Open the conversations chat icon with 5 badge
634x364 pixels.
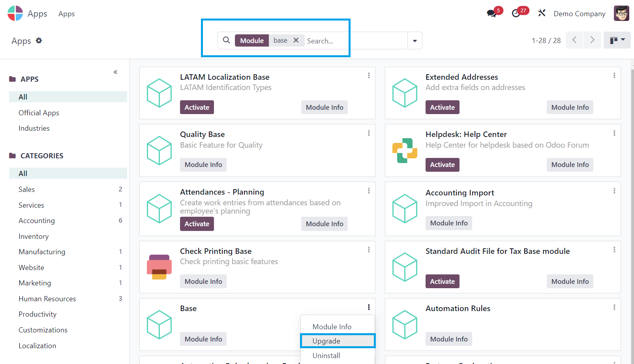point(491,13)
